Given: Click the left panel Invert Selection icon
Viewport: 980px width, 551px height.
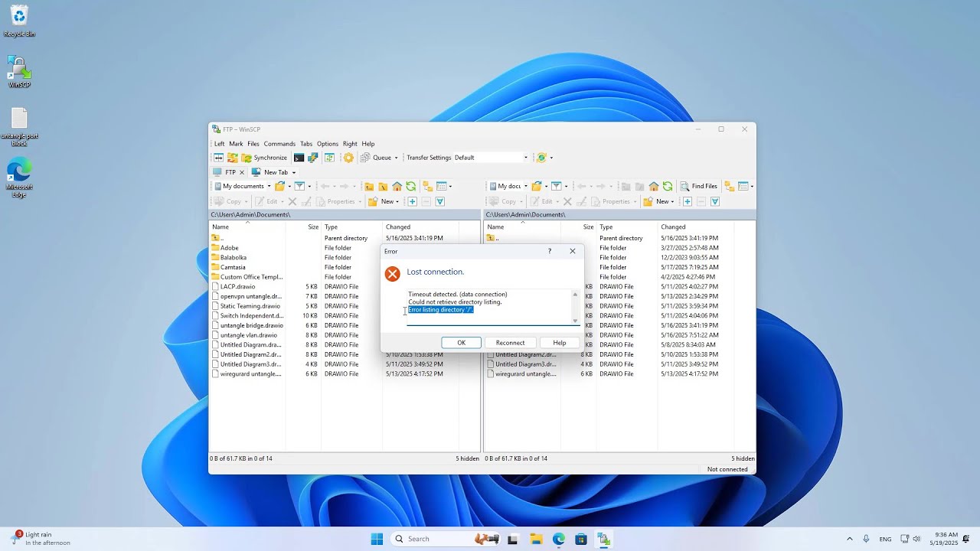Looking at the screenshot, I should [440, 201].
